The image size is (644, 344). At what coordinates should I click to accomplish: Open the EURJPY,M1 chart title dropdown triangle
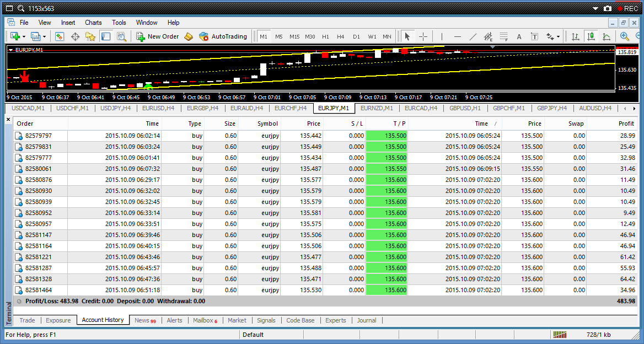pos(11,50)
